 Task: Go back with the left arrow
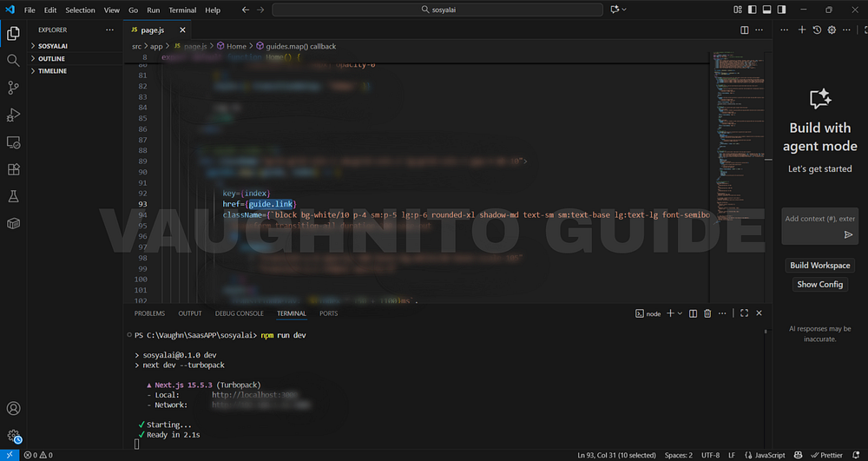point(246,10)
